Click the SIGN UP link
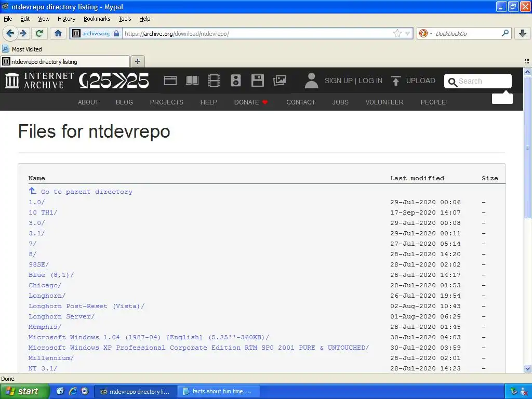 click(x=339, y=81)
